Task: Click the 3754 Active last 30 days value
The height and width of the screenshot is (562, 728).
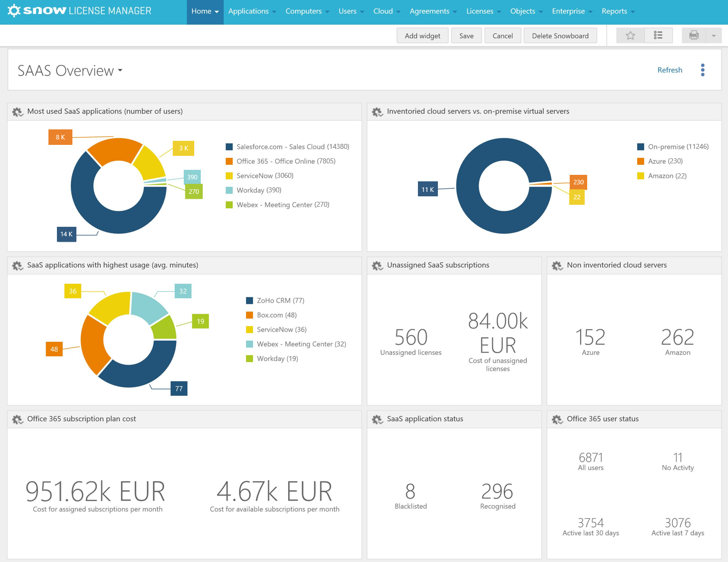Action: [591, 523]
